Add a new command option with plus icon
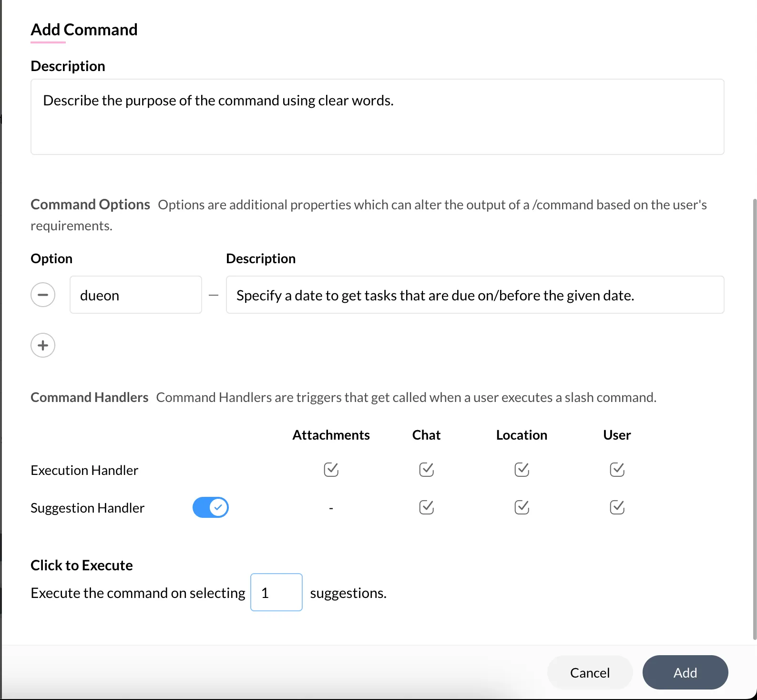The image size is (757, 700). 43,345
